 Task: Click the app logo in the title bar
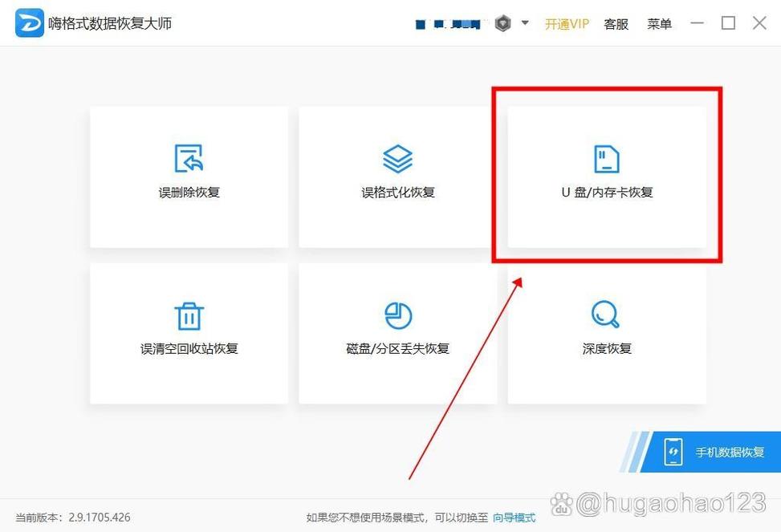28,22
